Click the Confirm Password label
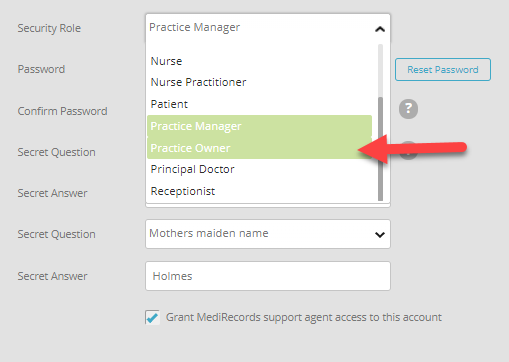Screen dimensions: 509x362 (62, 111)
